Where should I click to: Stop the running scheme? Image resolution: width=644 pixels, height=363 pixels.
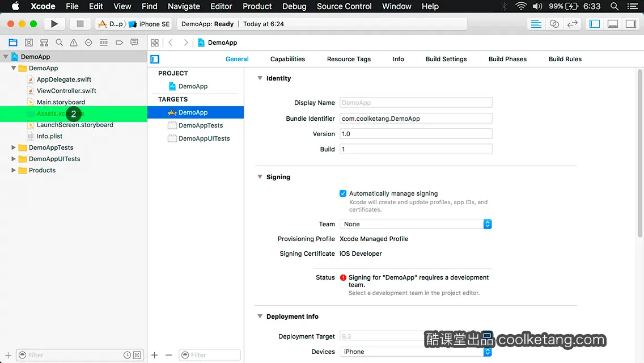click(x=80, y=24)
